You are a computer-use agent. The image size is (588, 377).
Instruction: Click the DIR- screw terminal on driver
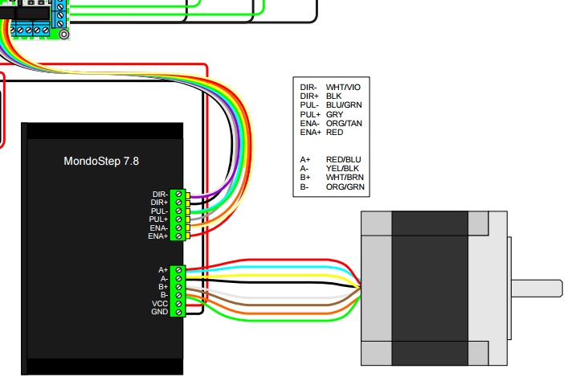point(178,194)
